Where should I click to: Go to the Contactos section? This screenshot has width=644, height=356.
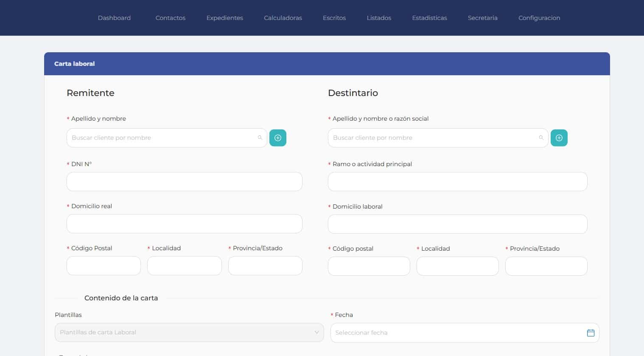tap(171, 18)
